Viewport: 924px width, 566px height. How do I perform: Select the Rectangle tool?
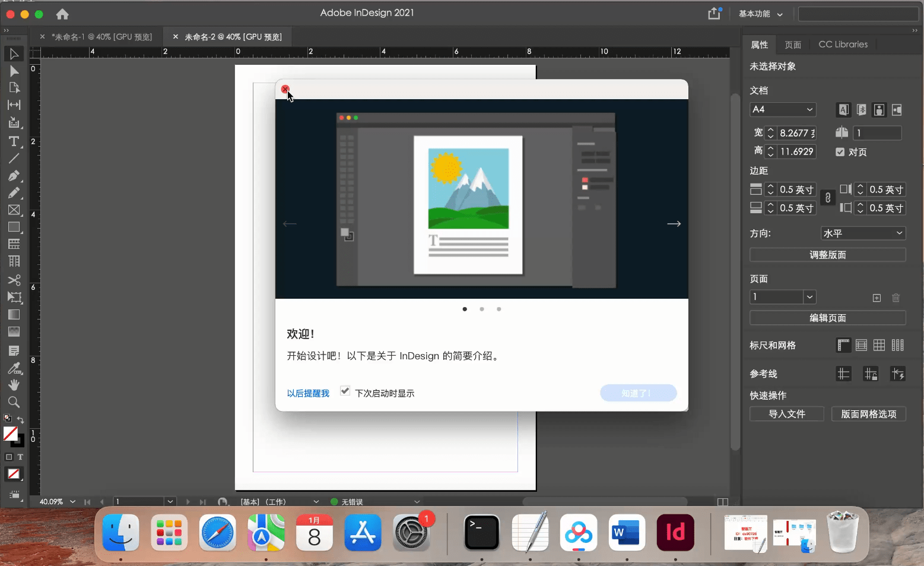coord(14,227)
